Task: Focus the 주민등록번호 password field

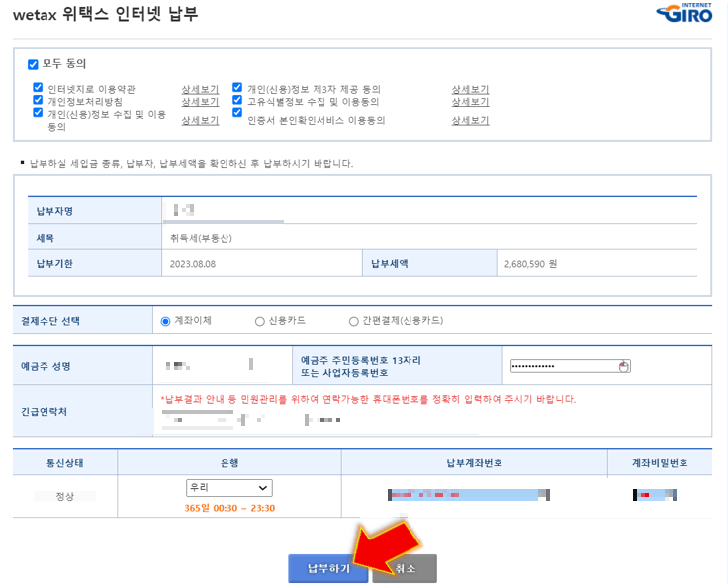Action: point(570,366)
